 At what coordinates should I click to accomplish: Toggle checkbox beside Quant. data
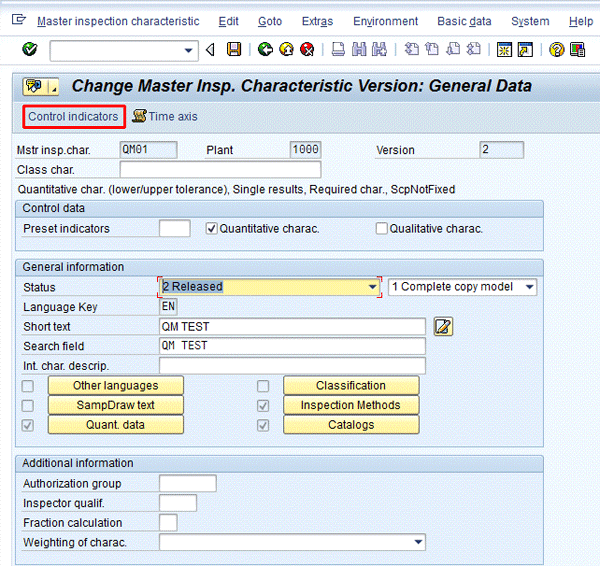click(x=28, y=425)
